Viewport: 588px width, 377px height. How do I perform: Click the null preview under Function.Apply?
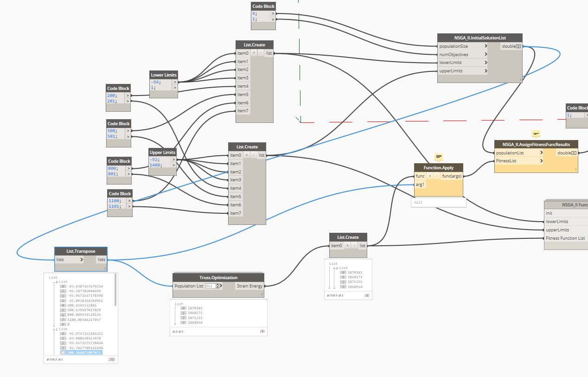[x=438, y=202]
